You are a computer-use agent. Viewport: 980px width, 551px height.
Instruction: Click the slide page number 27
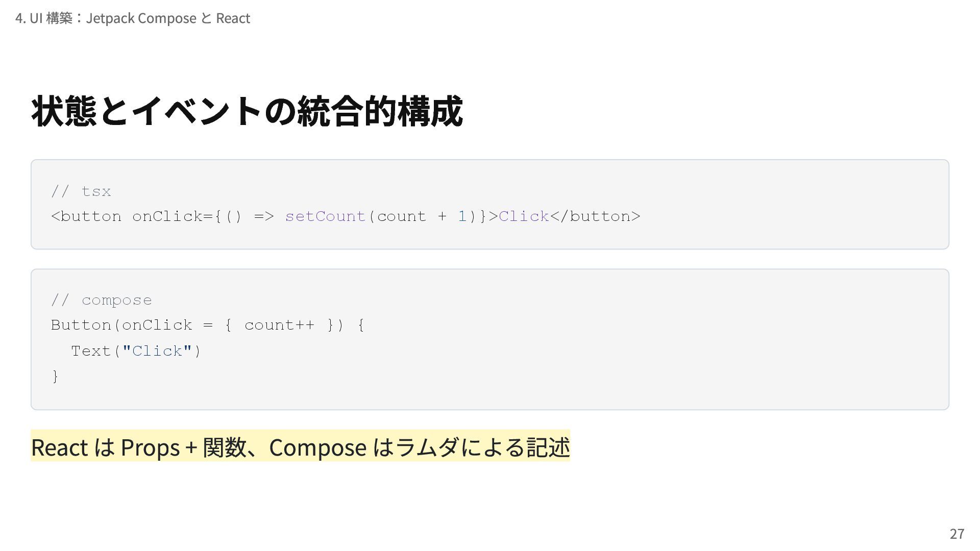(x=957, y=534)
